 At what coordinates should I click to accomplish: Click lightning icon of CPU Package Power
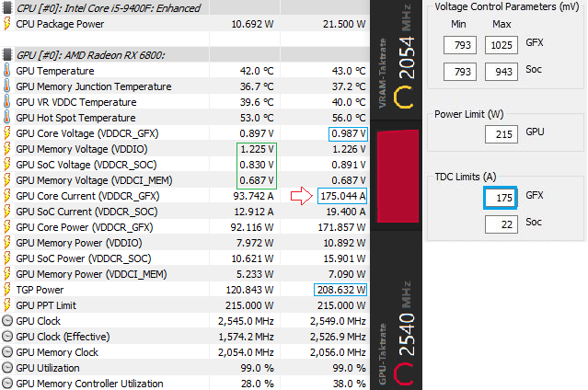(x=7, y=24)
